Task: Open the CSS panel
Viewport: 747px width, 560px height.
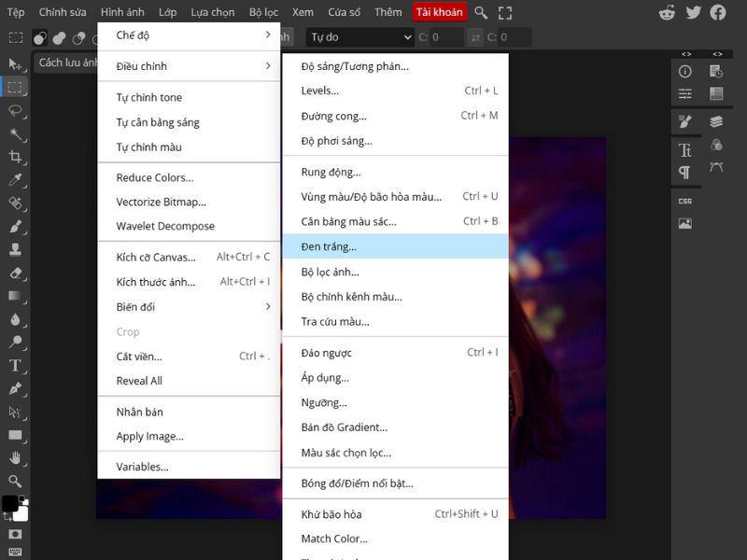Action: [685, 201]
